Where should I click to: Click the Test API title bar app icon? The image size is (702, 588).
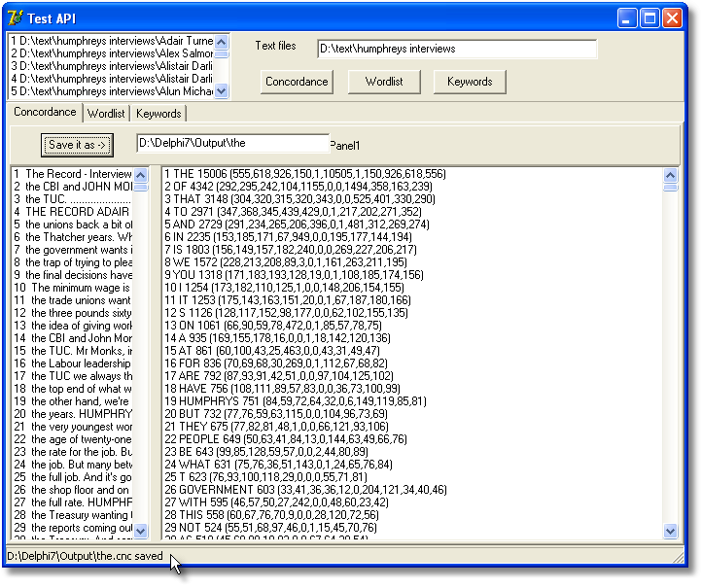tap(15, 17)
